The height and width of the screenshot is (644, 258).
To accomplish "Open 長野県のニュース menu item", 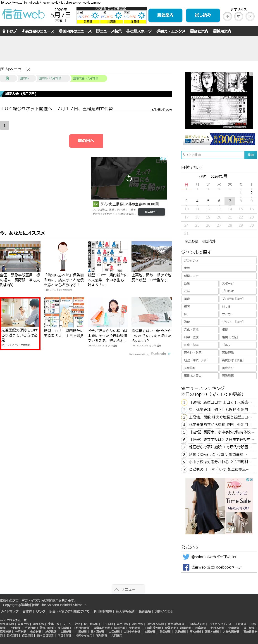I will [x=38, y=31].
